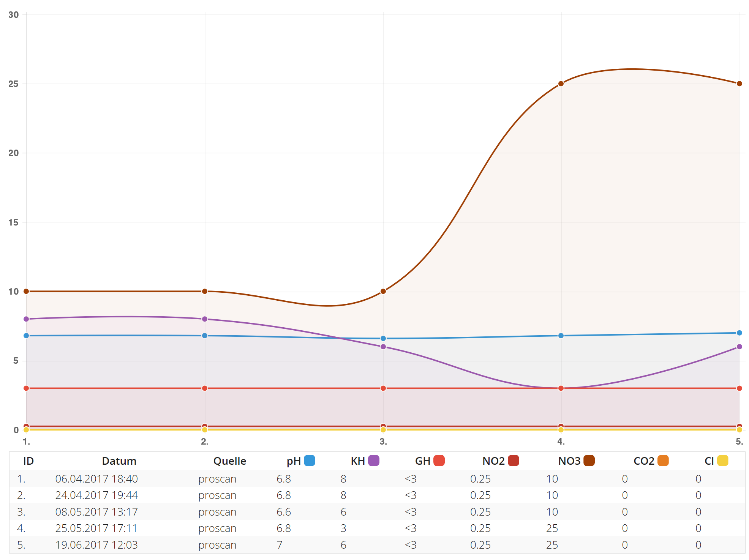The height and width of the screenshot is (560, 749).
Task: Click the yellow Cl legend swatch
Action: 722,461
